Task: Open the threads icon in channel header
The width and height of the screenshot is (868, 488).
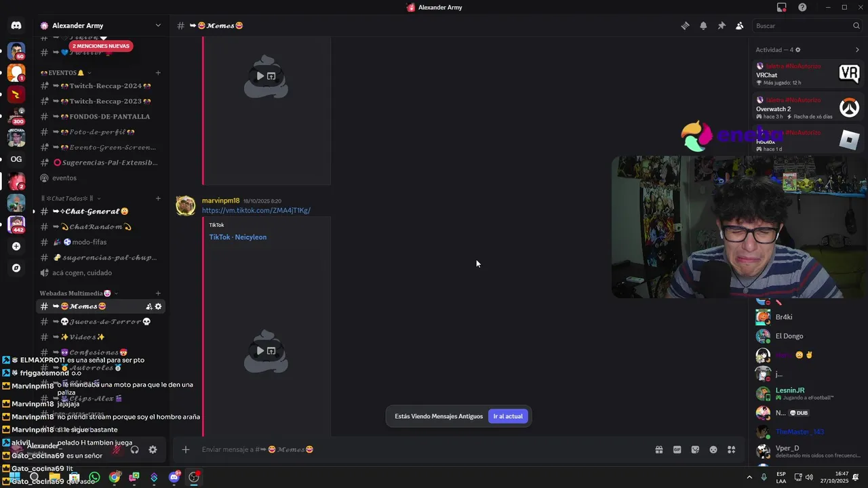Action: 685,26
